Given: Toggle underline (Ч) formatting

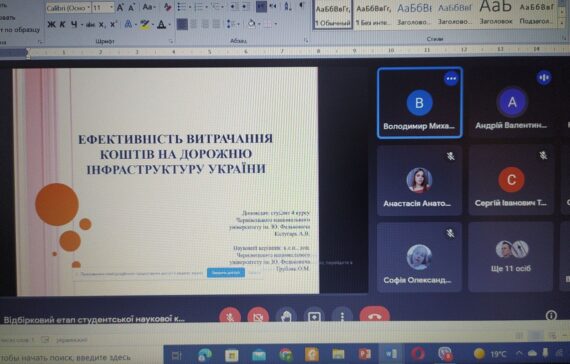Looking at the screenshot, I should 74,24.
